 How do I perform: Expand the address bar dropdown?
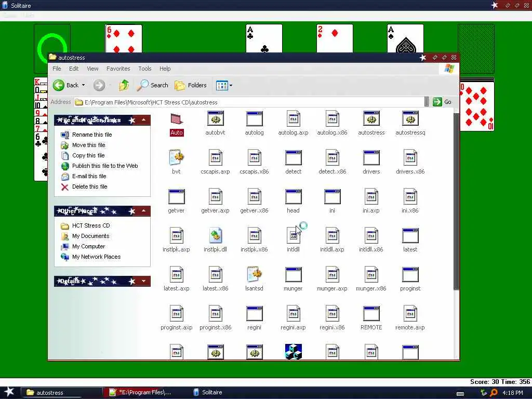(x=427, y=102)
